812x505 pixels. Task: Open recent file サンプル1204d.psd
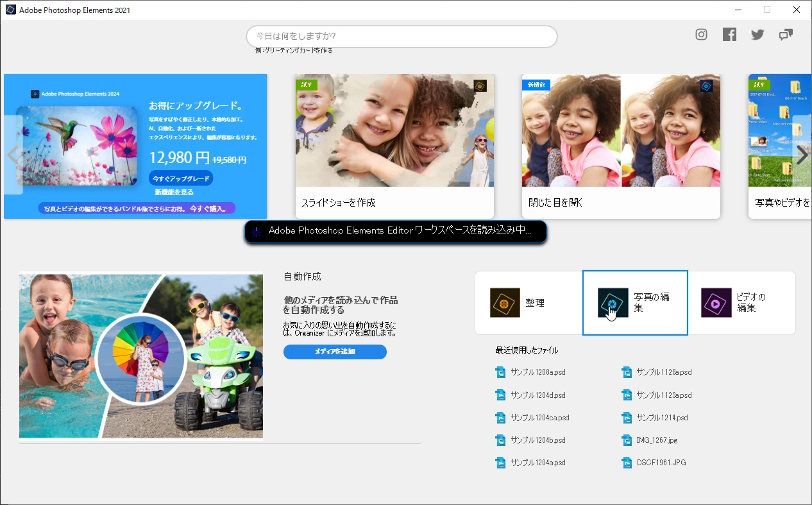pyautogui.click(x=538, y=395)
